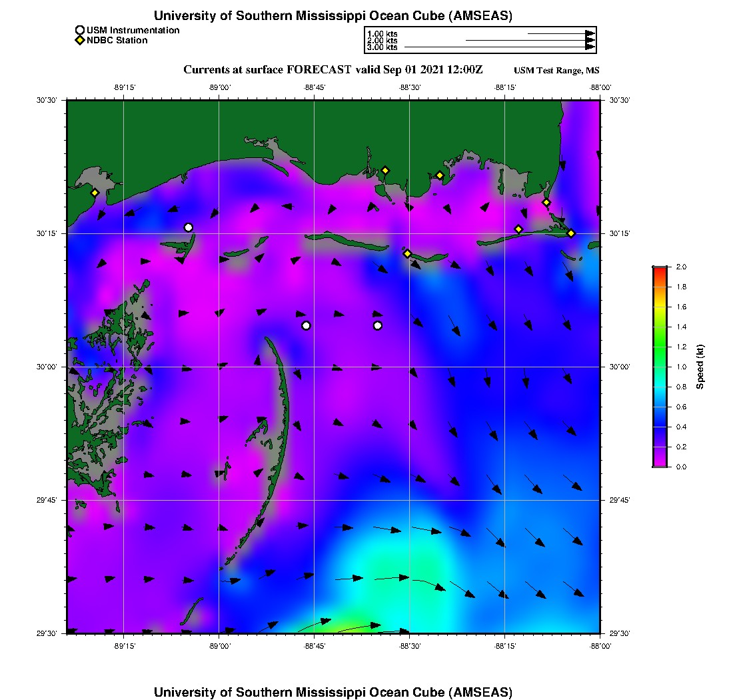
Task: Click the USM Instrumentation legend circle icon
Action: point(80,30)
